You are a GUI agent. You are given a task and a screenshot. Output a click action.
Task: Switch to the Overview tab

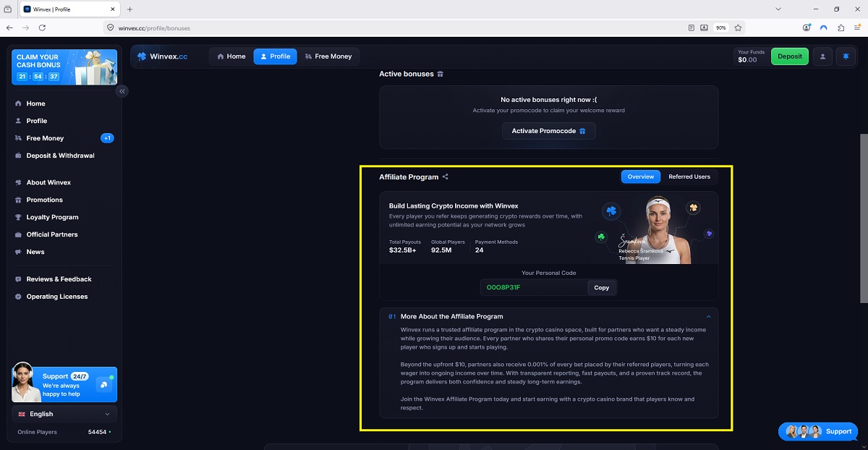(641, 177)
